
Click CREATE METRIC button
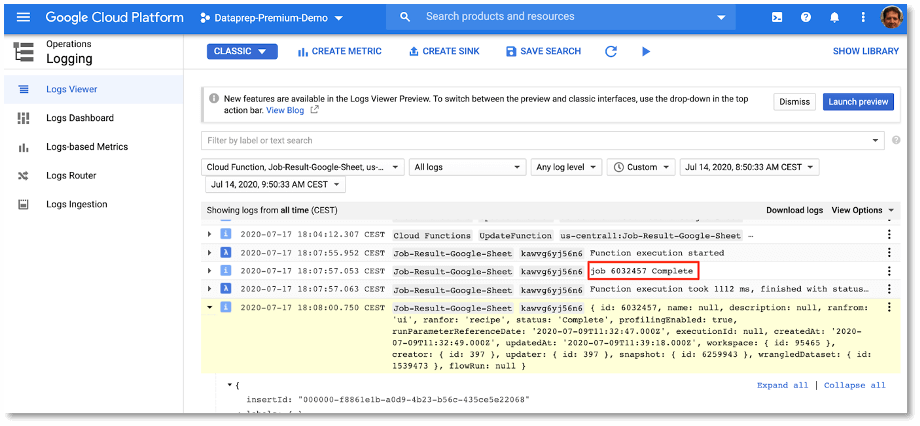[340, 52]
